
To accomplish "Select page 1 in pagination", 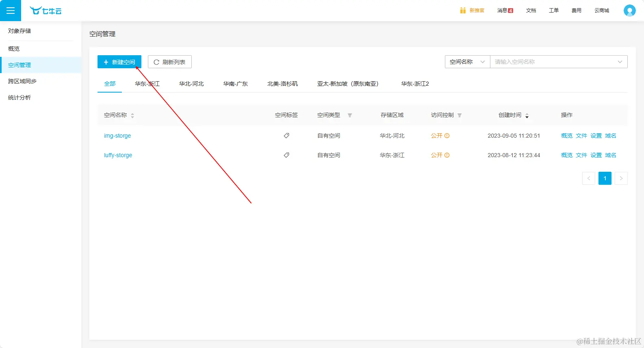I will (x=605, y=178).
